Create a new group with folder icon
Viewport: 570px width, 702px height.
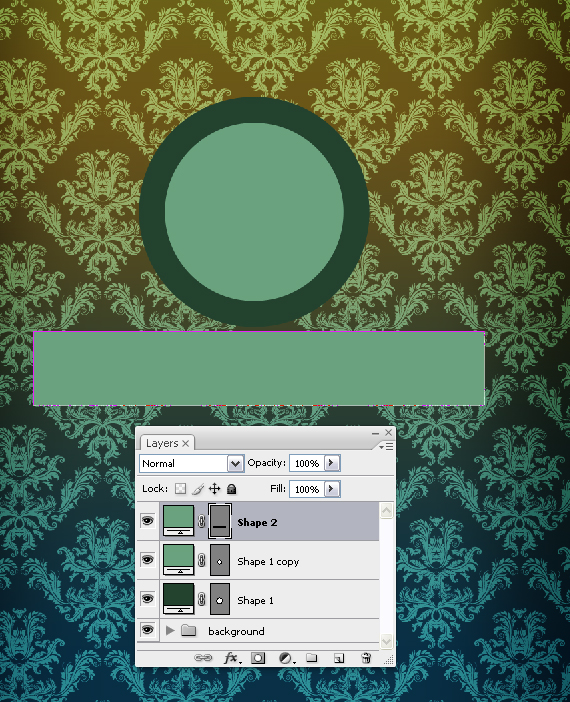(312, 658)
